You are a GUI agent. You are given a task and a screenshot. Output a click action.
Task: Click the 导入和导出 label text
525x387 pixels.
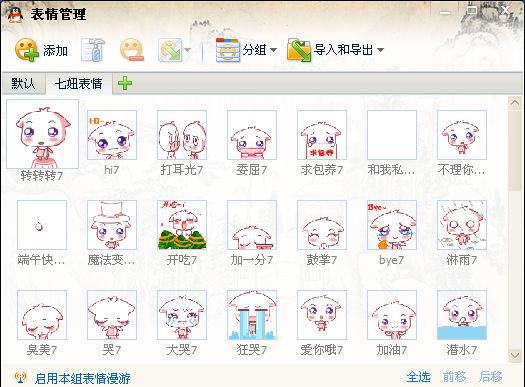[343, 50]
